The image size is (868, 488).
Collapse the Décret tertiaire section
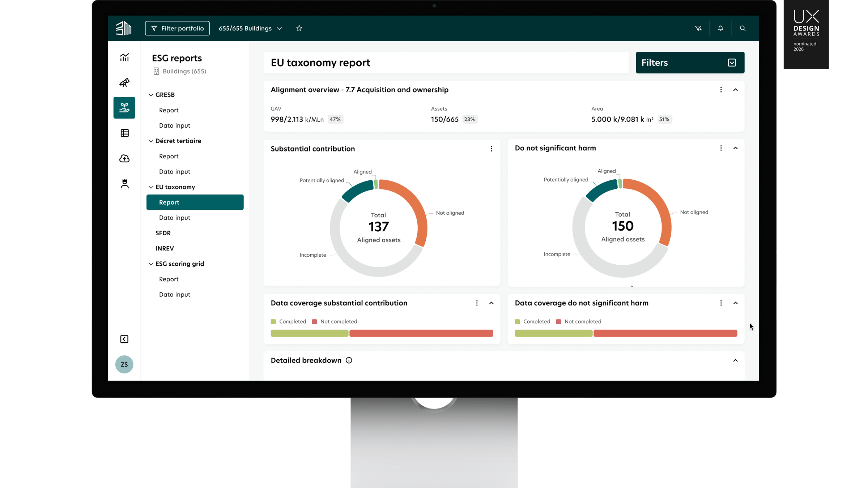tap(151, 141)
